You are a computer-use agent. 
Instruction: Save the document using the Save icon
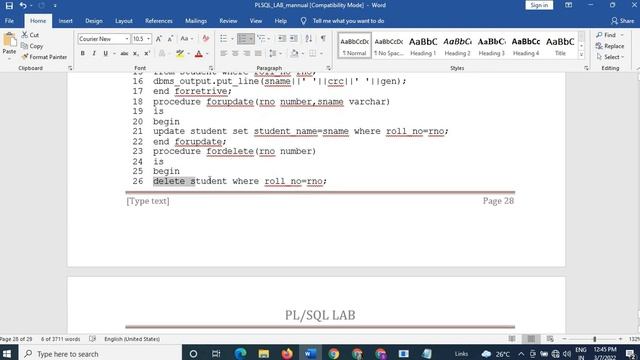click(x=9, y=5)
